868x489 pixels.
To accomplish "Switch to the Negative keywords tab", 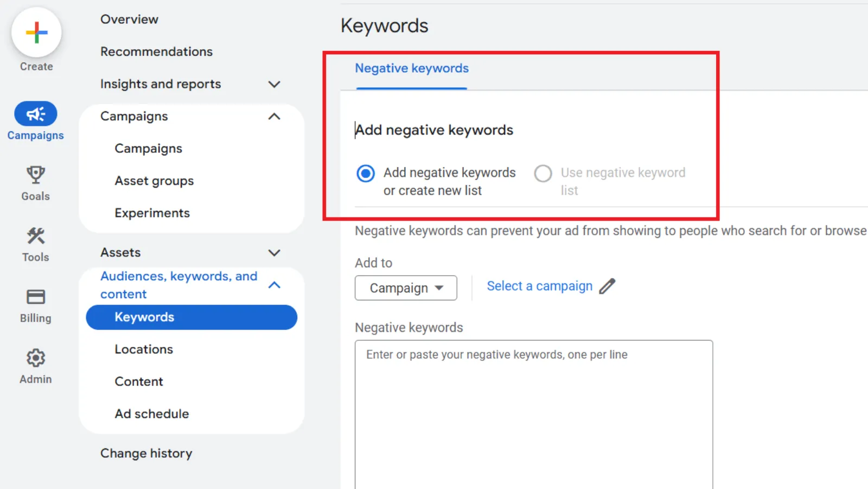I will 412,69.
